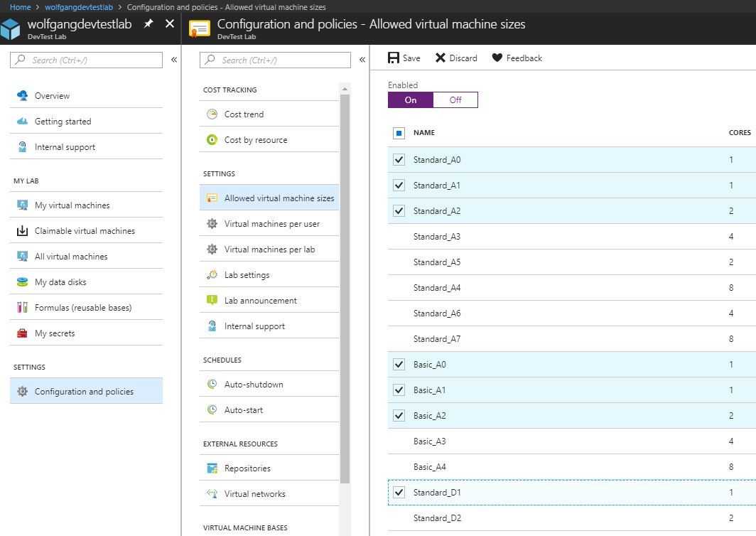Click the Cost trend gauge icon
Screen dimensions: 756x536
[x=212, y=114]
